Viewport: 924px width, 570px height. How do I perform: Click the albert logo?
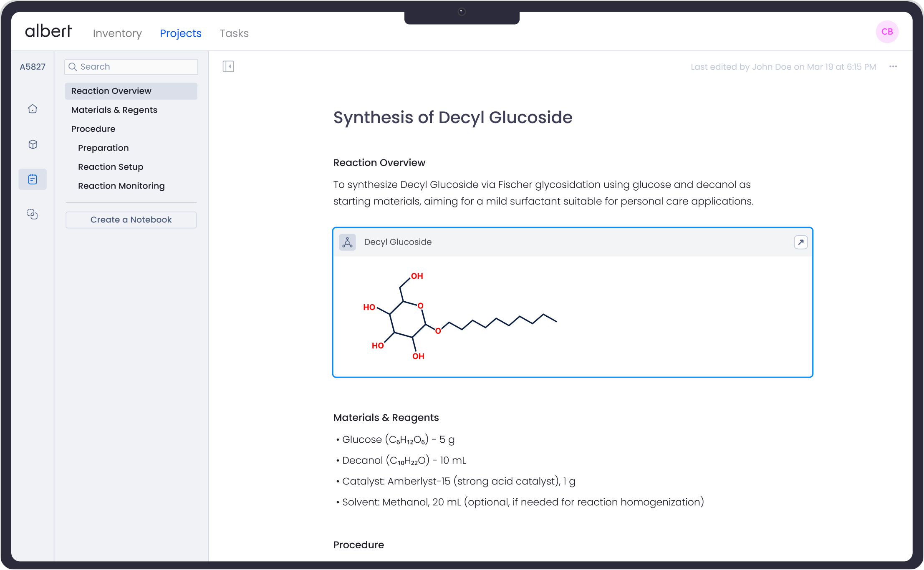point(48,31)
